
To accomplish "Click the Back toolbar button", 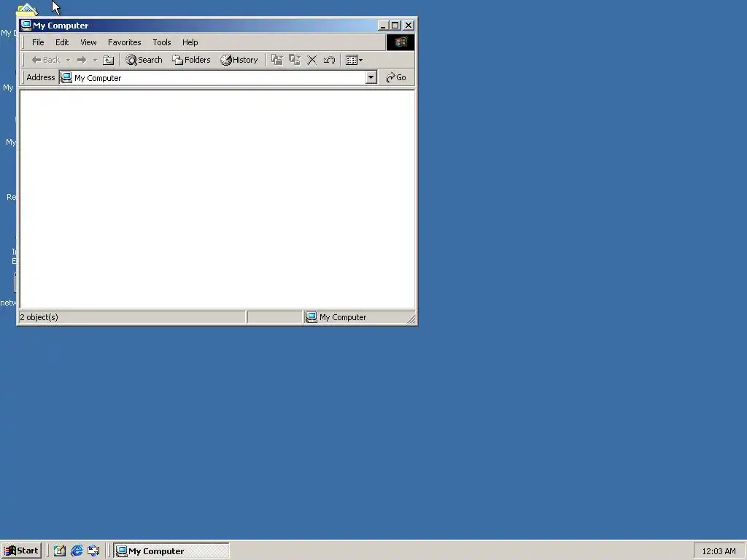I will point(46,60).
